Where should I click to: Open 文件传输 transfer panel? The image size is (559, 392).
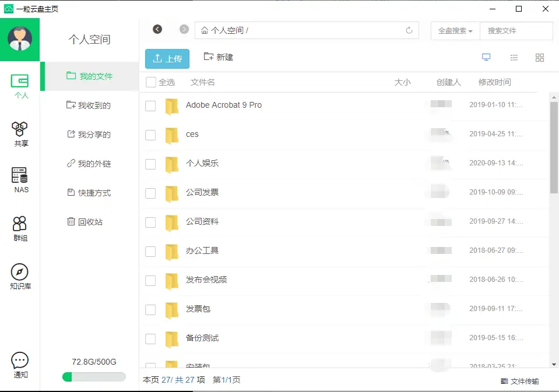520,382
